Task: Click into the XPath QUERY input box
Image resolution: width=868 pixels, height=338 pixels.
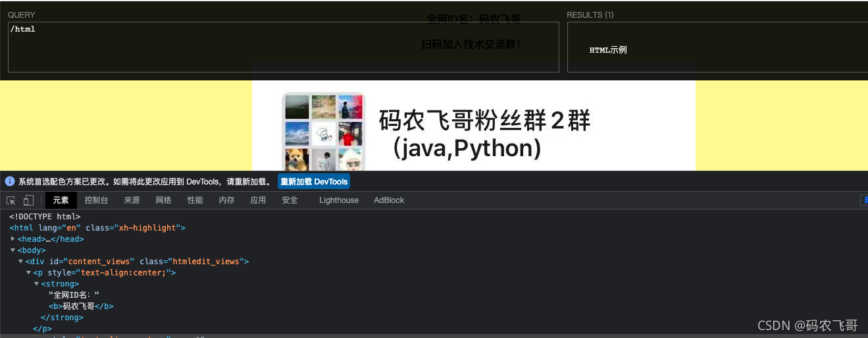Action: tap(284, 47)
